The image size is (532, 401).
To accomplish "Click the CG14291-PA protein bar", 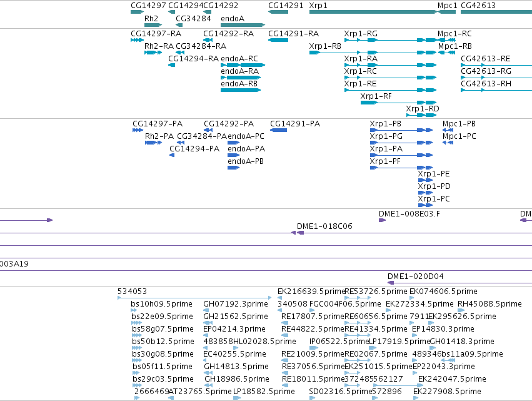I will point(279,130).
